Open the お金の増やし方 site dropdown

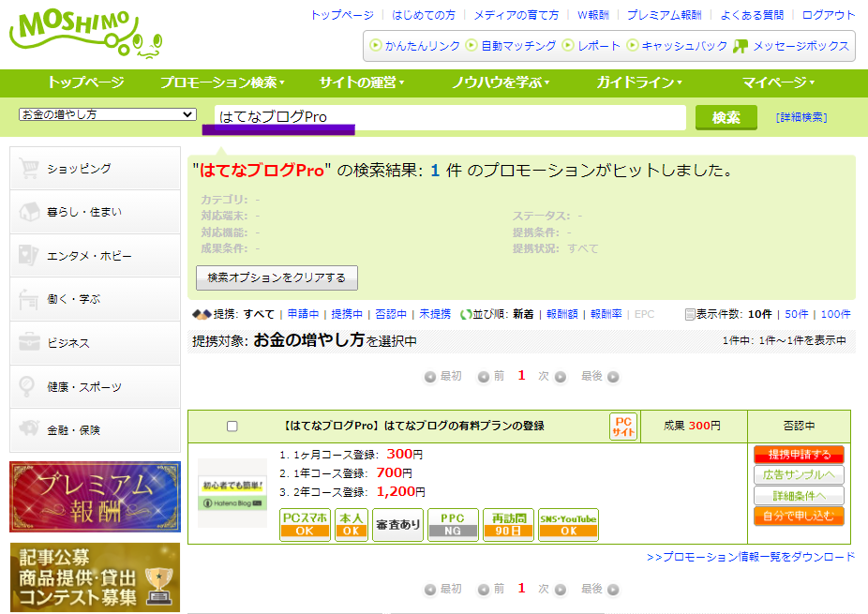pyautogui.click(x=108, y=114)
